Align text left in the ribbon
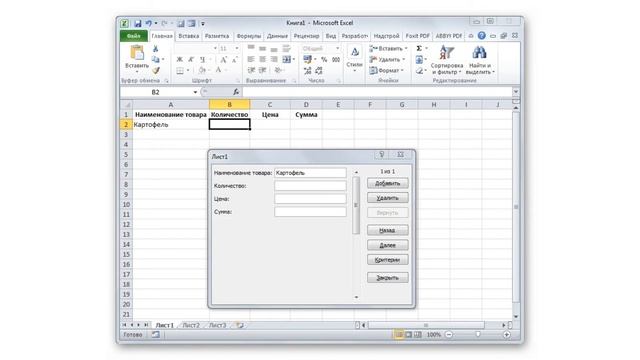 point(251,60)
